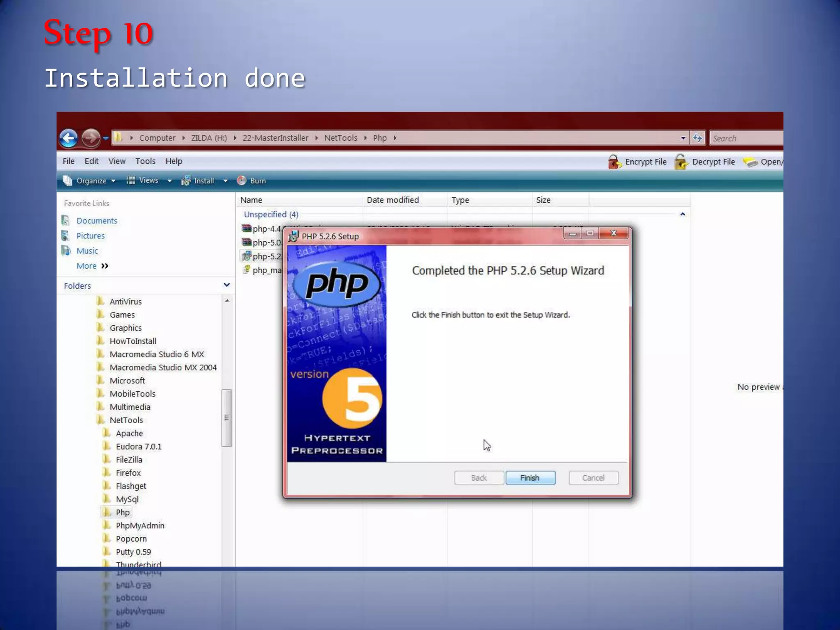Select the php-5.2 installer file icon
This screenshot has width=840, height=630.
coord(246,256)
